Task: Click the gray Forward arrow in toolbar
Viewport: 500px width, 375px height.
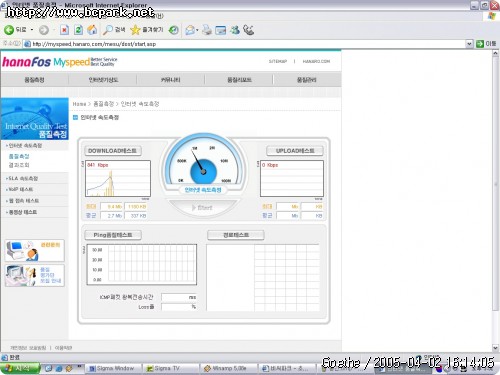Action: pyautogui.click(x=44, y=30)
